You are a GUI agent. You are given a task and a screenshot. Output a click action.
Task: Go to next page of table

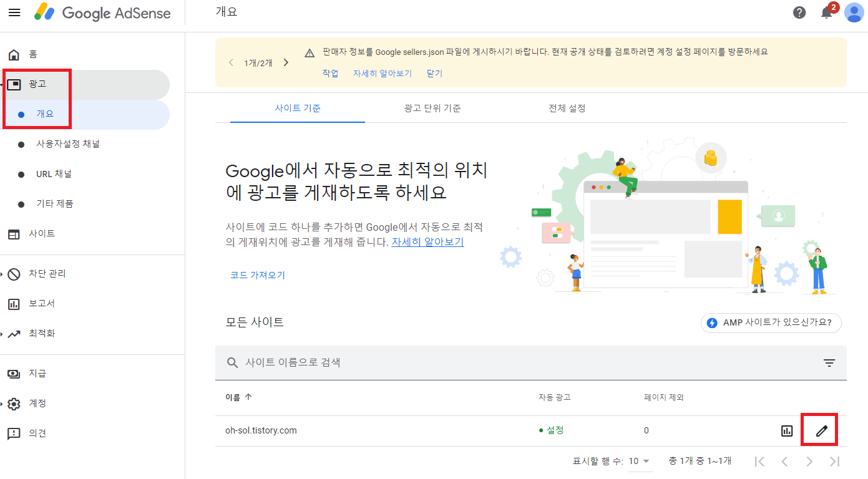click(809, 462)
